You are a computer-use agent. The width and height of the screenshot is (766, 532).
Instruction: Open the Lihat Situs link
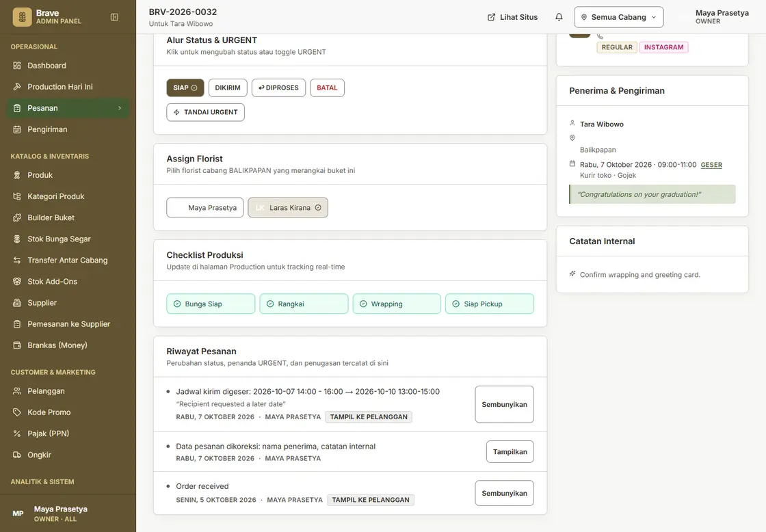coord(512,17)
